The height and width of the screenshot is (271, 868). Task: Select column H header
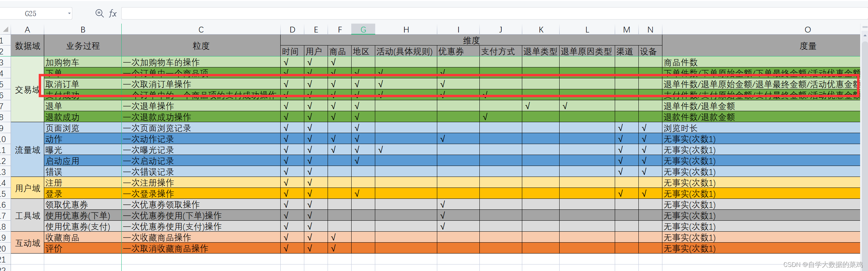[x=406, y=29]
